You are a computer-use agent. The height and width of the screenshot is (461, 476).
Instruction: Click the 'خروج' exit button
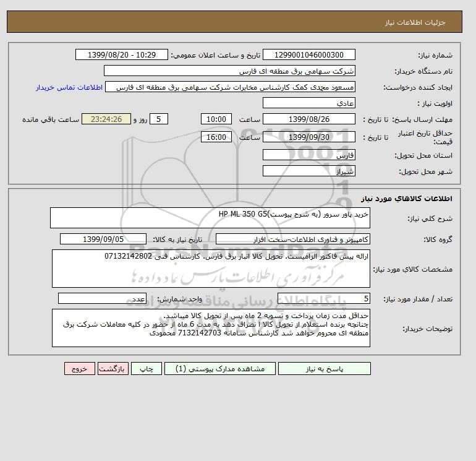pos(80,369)
